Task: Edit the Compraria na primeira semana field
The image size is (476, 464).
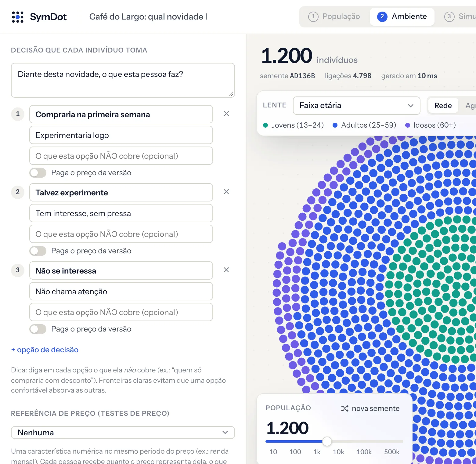Action: pyautogui.click(x=121, y=114)
